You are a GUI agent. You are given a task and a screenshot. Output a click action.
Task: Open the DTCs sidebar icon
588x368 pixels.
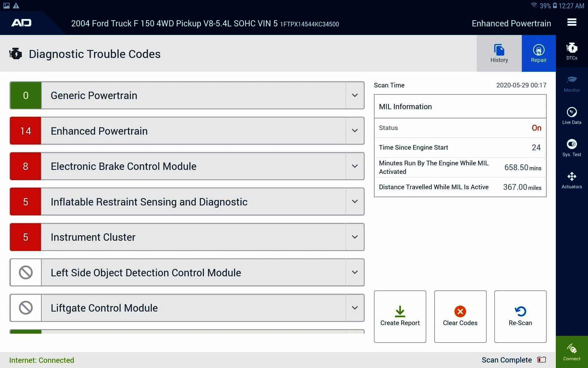pyautogui.click(x=571, y=51)
